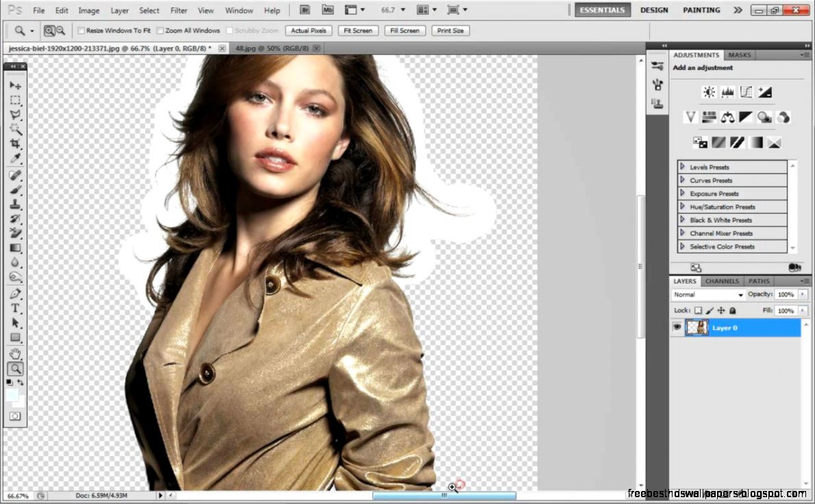Select the Layer 0 thumbnail
The image size is (815, 504).
click(x=697, y=327)
